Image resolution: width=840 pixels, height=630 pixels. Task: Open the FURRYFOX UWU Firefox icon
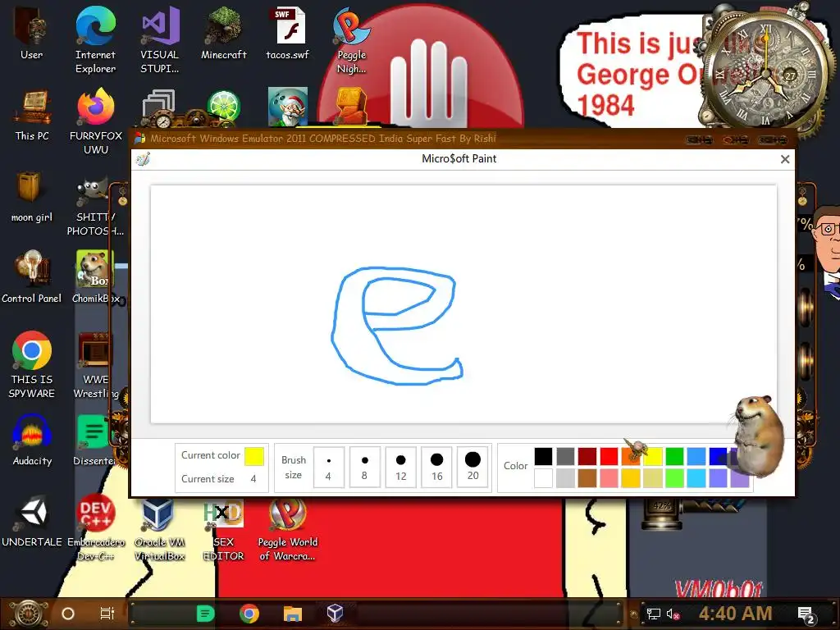[95, 121]
